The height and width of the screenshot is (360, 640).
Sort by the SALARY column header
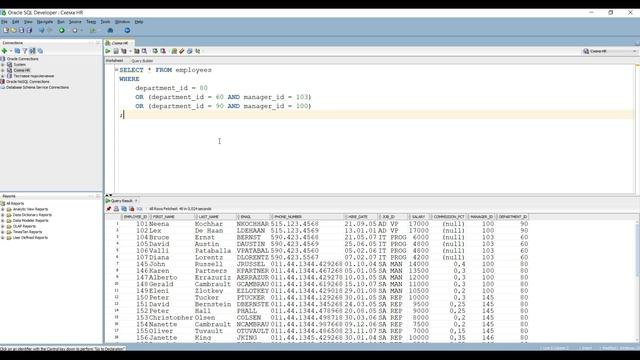click(418, 217)
